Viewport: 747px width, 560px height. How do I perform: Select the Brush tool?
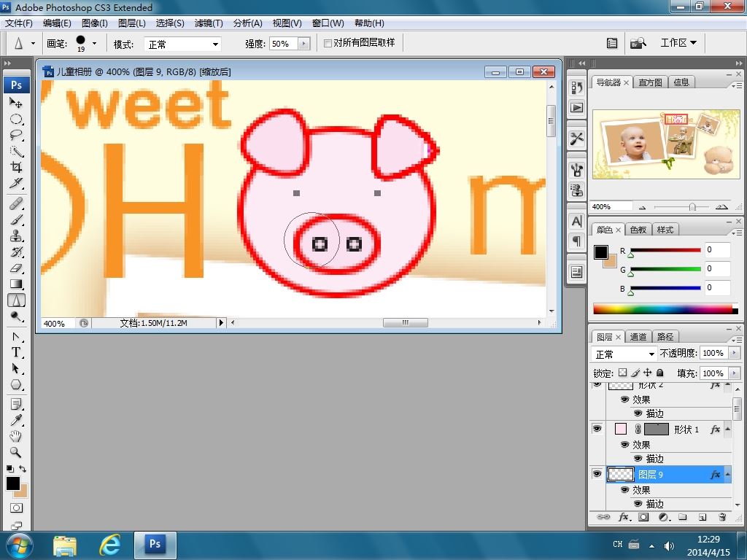[x=16, y=220]
